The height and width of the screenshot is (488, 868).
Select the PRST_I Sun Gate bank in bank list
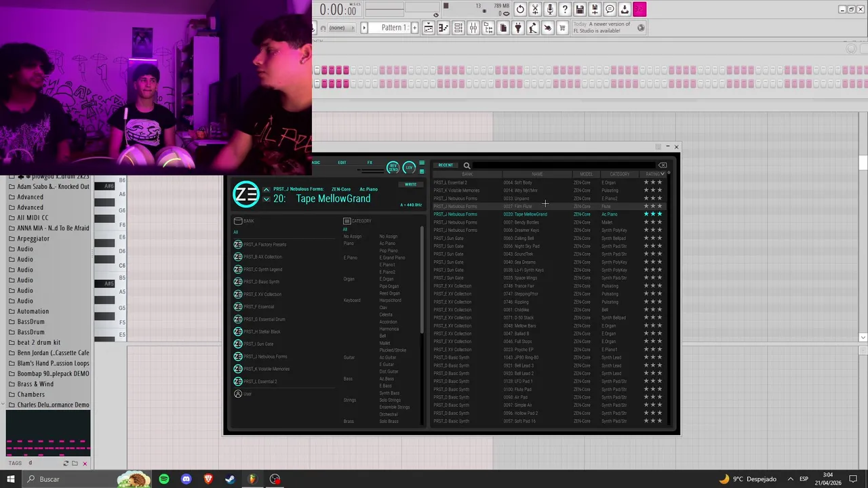pyautogui.click(x=258, y=344)
